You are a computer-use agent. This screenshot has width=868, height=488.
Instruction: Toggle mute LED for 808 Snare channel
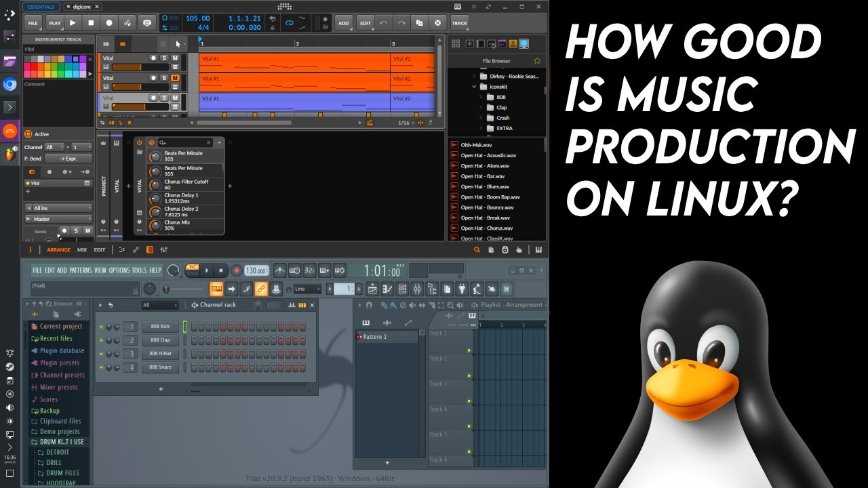101,367
